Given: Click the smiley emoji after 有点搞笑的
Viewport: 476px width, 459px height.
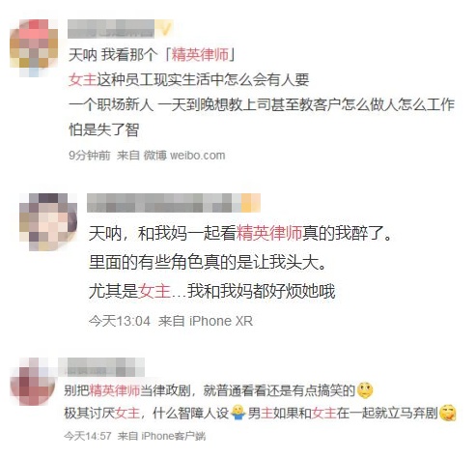Looking at the screenshot, I should (x=365, y=390).
